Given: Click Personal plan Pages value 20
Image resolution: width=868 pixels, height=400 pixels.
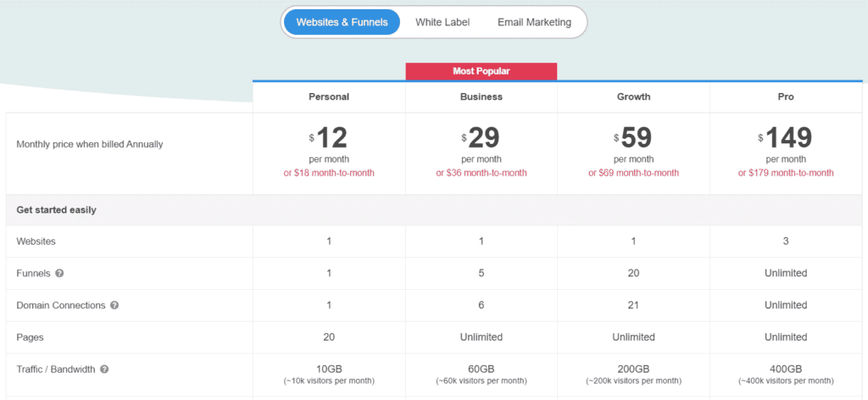Looking at the screenshot, I should coord(329,337).
